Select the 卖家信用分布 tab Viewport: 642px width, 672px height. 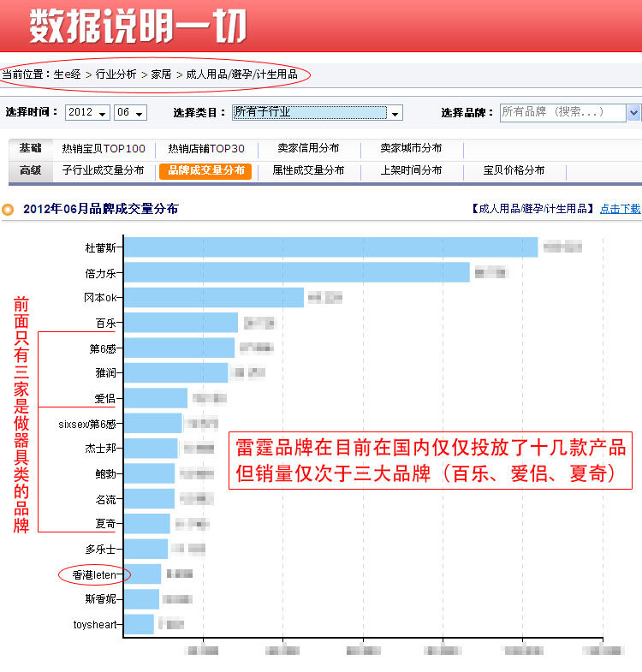coord(308,149)
